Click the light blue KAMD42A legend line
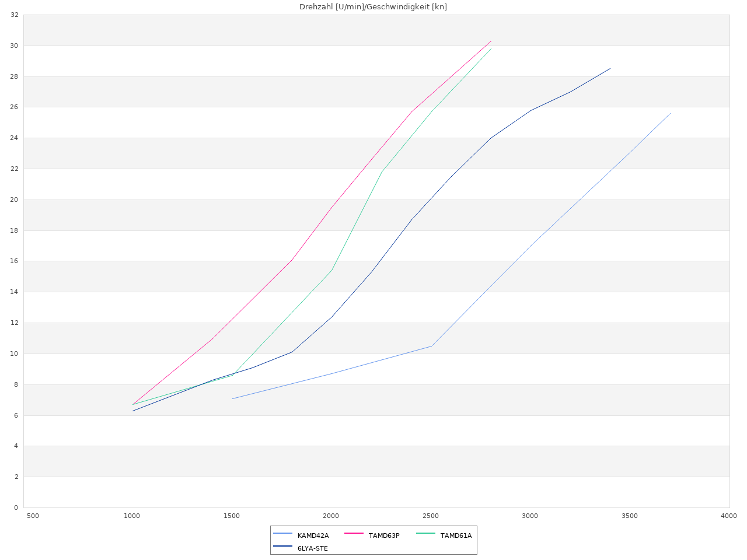This screenshot has height=560, width=747. 283,534
